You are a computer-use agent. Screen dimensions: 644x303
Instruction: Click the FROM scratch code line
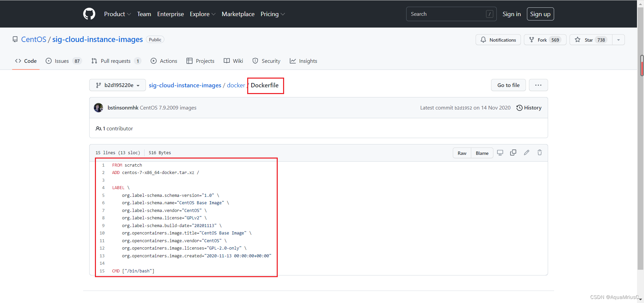tap(127, 165)
